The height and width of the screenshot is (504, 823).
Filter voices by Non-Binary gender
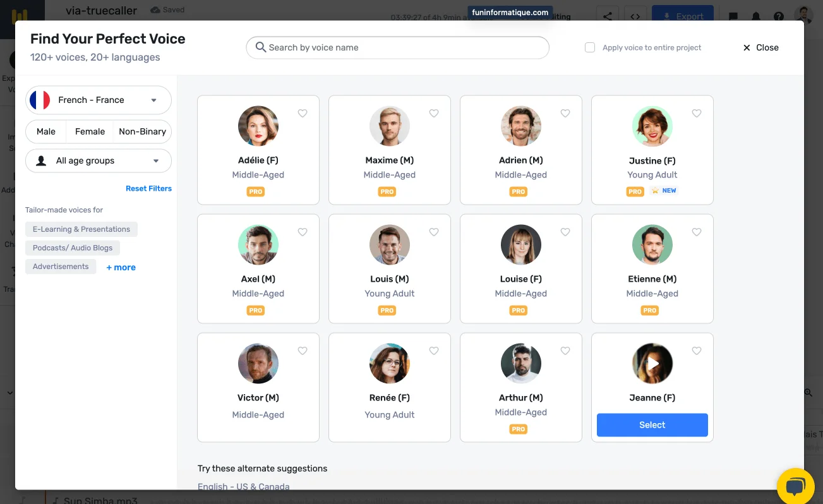click(142, 131)
